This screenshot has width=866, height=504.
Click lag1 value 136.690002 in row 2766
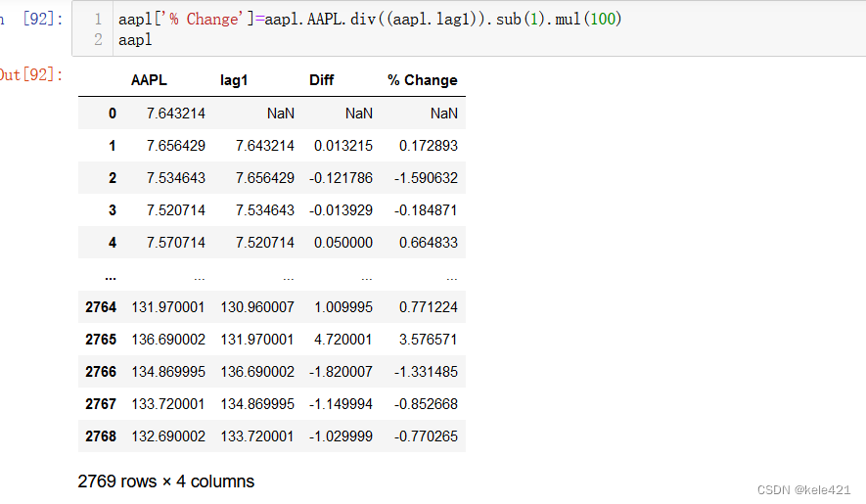tap(257, 372)
